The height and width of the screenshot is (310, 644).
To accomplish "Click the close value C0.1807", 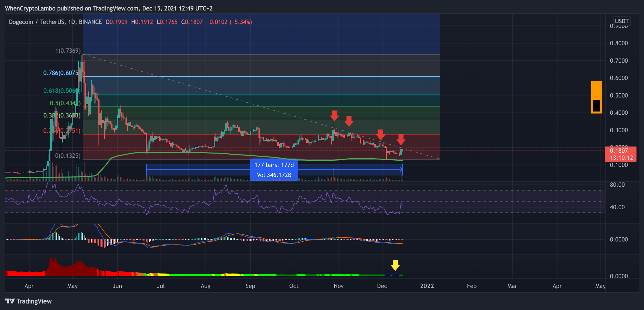I will click(x=192, y=22).
